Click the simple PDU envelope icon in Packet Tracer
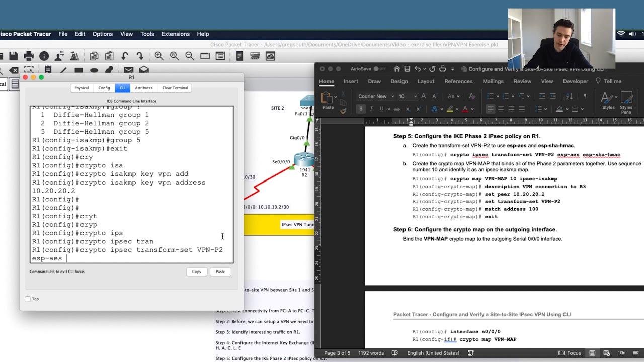This screenshot has width=644, height=362. 128,70
